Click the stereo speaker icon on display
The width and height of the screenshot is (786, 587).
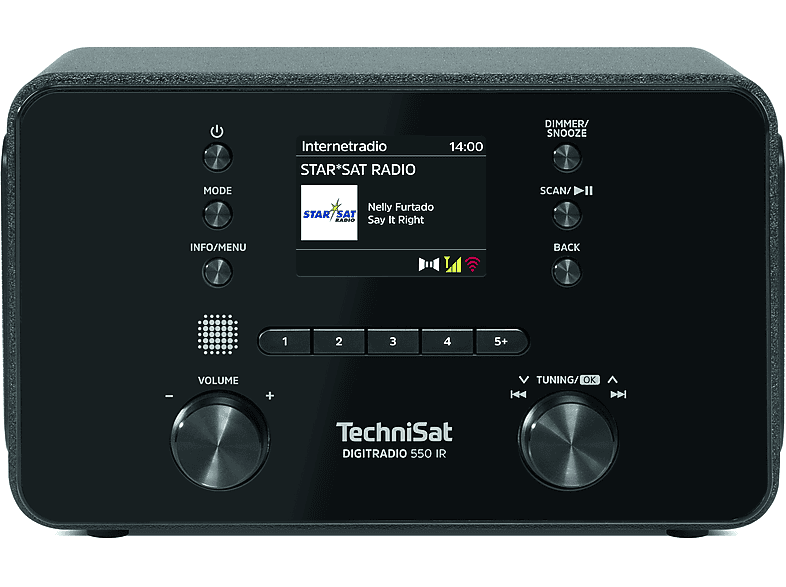(429, 264)
